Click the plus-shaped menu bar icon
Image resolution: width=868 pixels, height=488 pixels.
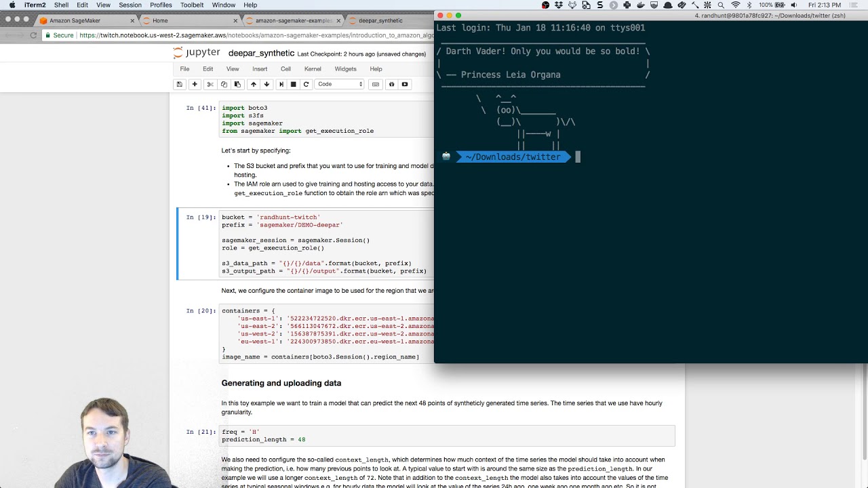pyautogui.click(x=627, y=5)
